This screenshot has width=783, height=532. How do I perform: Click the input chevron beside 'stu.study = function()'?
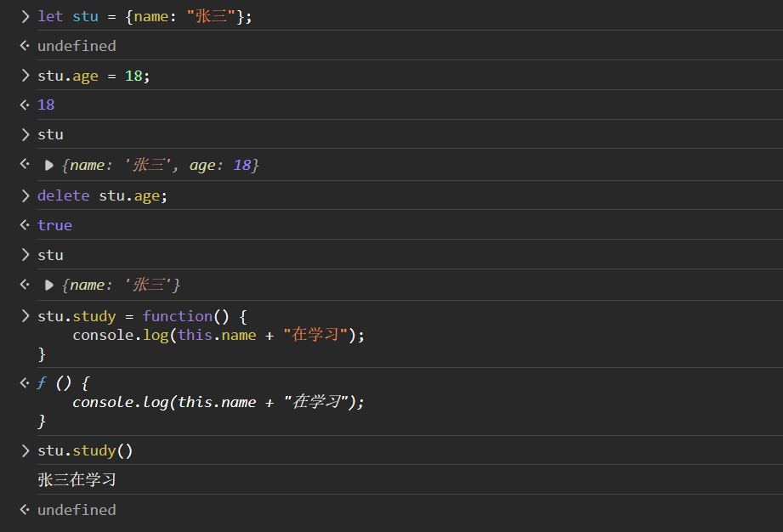25,316
